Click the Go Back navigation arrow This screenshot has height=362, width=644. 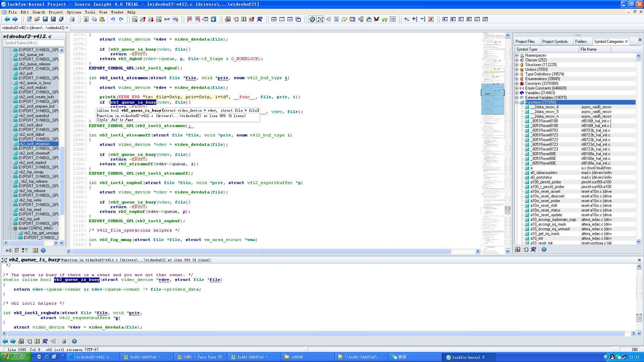[7, 19]
